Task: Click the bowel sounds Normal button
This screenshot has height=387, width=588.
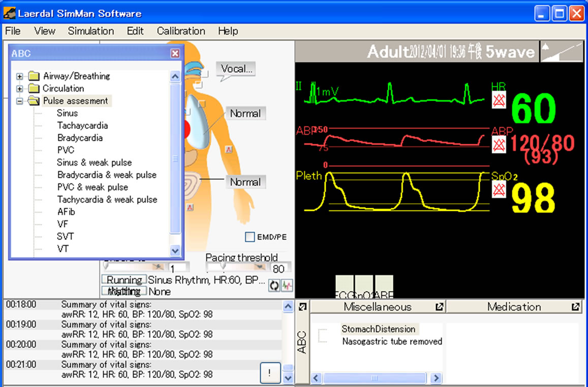Action: [245, 182]
